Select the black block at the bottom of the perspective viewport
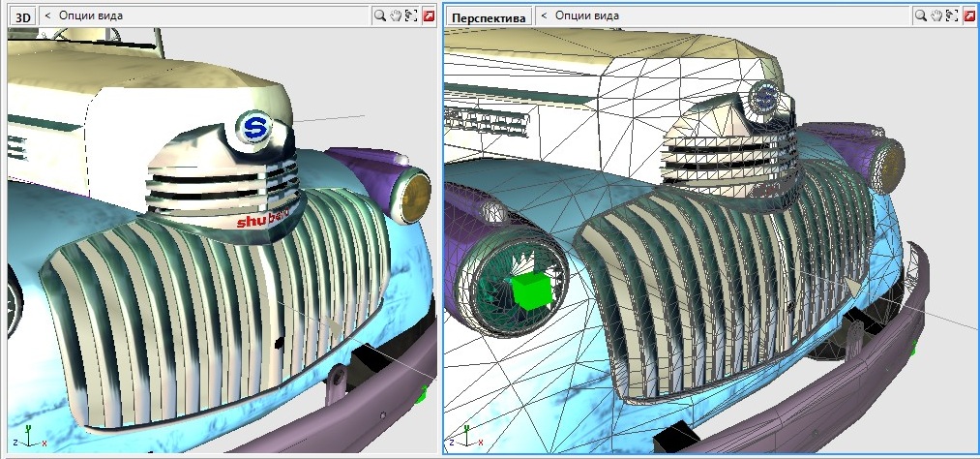This screenshot has width=980, height=459. click(674, 439)
